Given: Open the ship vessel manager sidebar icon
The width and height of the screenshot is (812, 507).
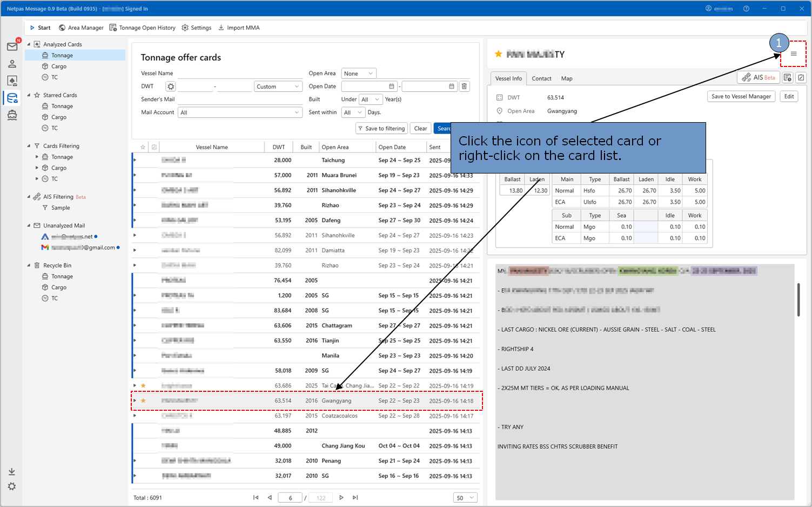Looking at the screenshot, I should pyautogui.click(x=12, y=115).
